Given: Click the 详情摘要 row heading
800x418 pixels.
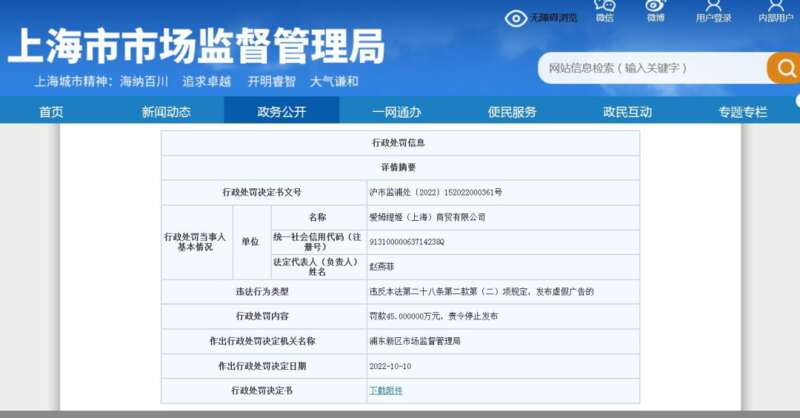Looking at the screenshot, I should point(398,167).
